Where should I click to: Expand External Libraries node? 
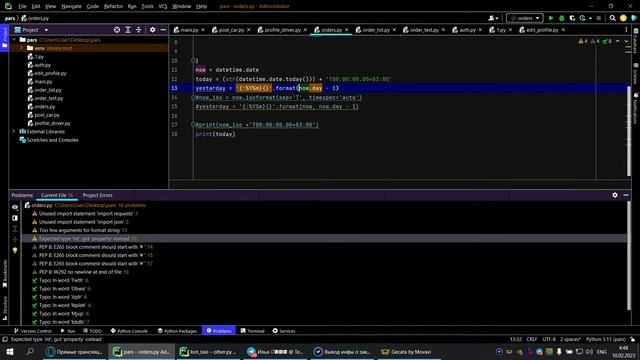click(x=14, y=131)
